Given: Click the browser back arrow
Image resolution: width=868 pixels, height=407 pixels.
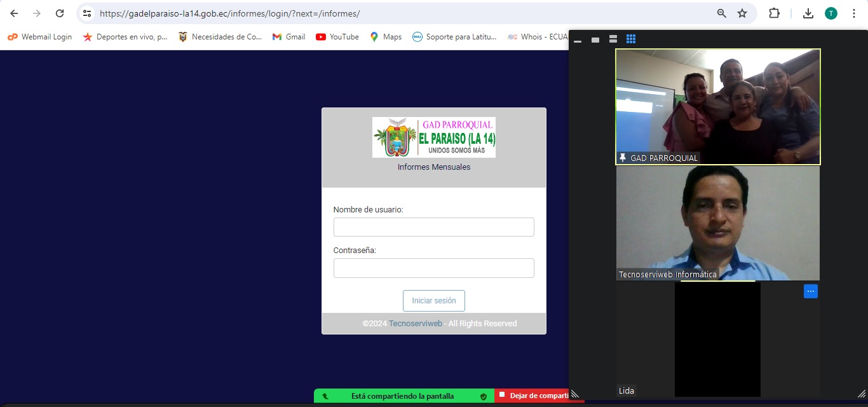Looking at the screenshot, I should coord(14,13).
